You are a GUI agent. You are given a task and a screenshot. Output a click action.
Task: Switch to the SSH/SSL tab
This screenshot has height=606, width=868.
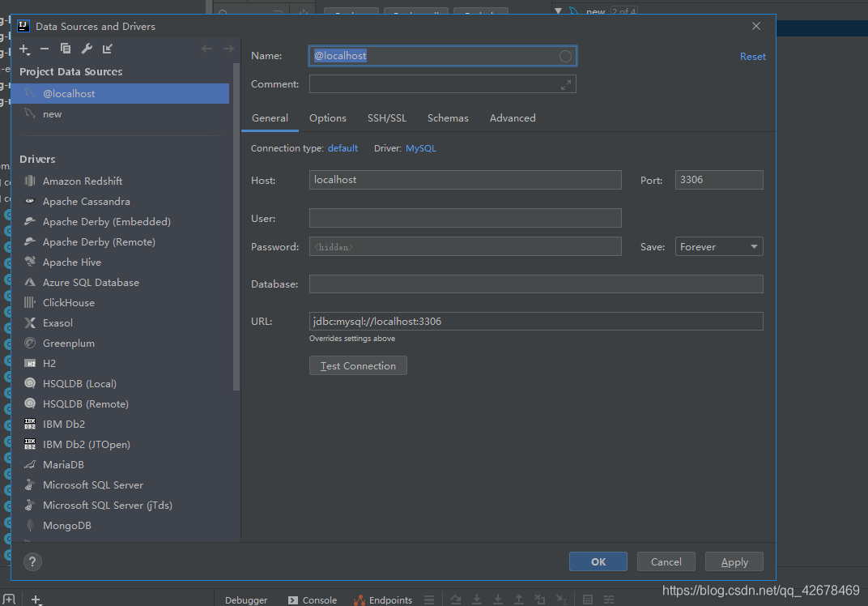click(387, 117)
